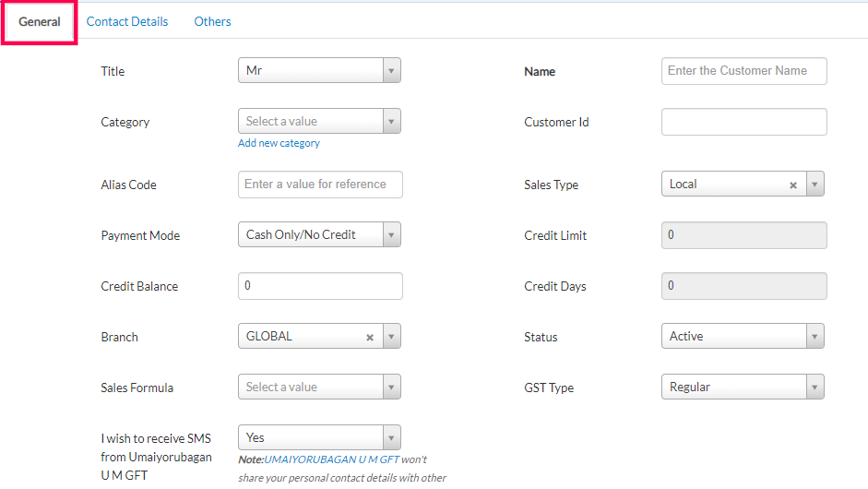Clear the Local sales type selection
Image resolution: width=868 pixels, height=489 pixels.
tap(792, 185)
